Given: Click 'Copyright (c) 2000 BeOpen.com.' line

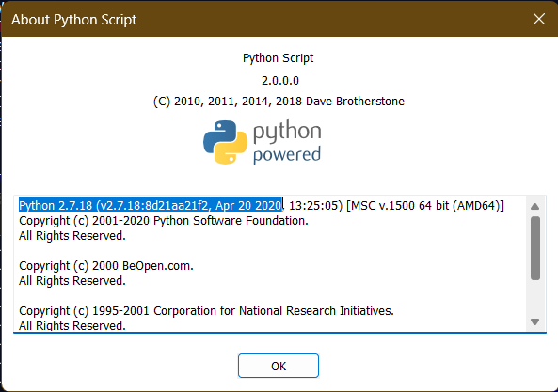Looking at the screenshot, I should click(106, 266).
